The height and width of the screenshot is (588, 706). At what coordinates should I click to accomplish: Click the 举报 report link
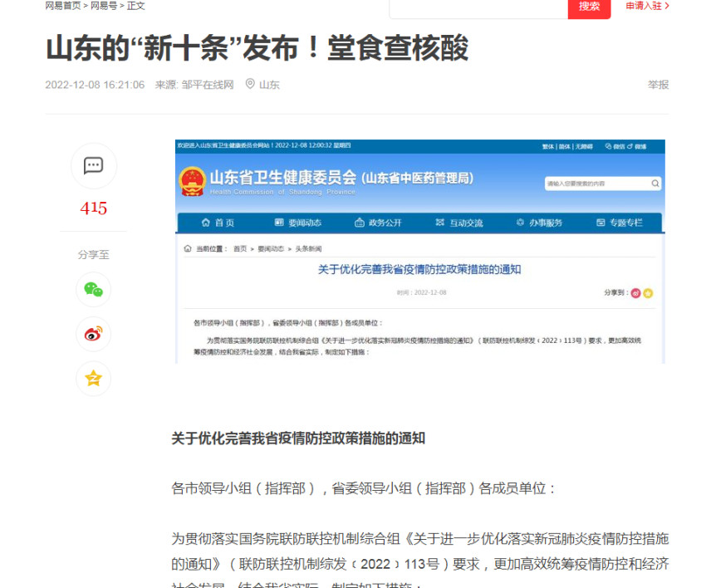658,84
